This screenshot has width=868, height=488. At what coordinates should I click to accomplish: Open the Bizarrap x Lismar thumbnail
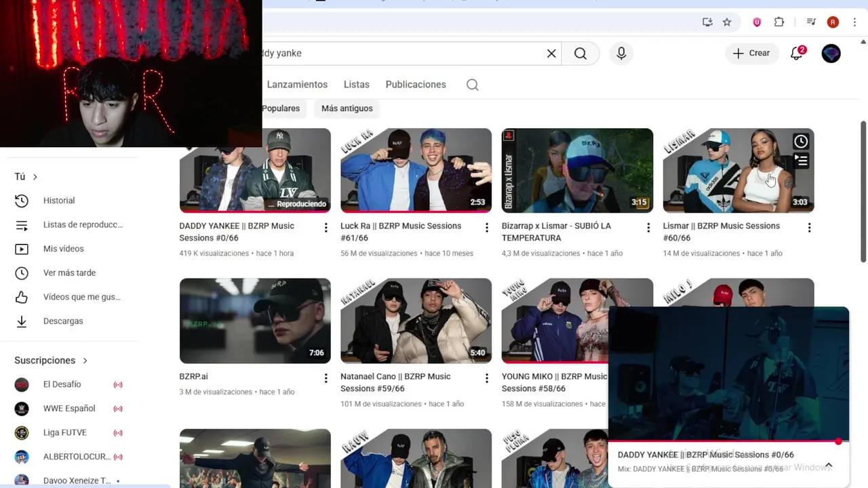577,170
